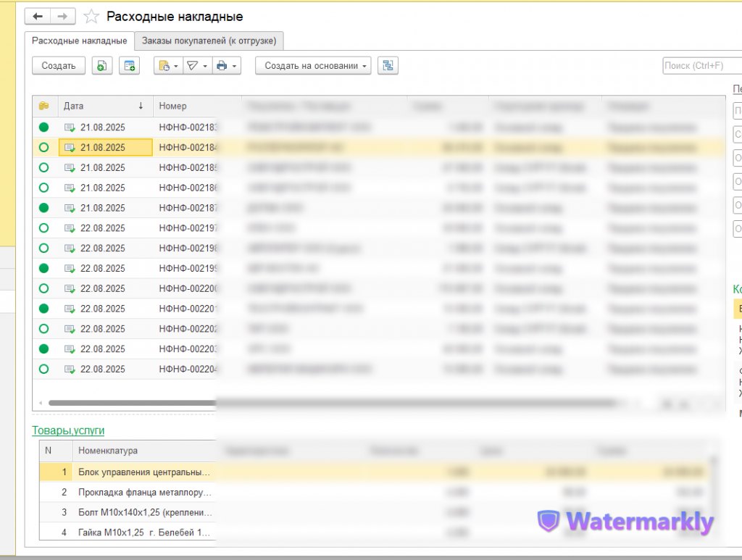742x560 pixels.
Task: Click payment status circle of НФНФ-002204 row
Action: [44, 369]
